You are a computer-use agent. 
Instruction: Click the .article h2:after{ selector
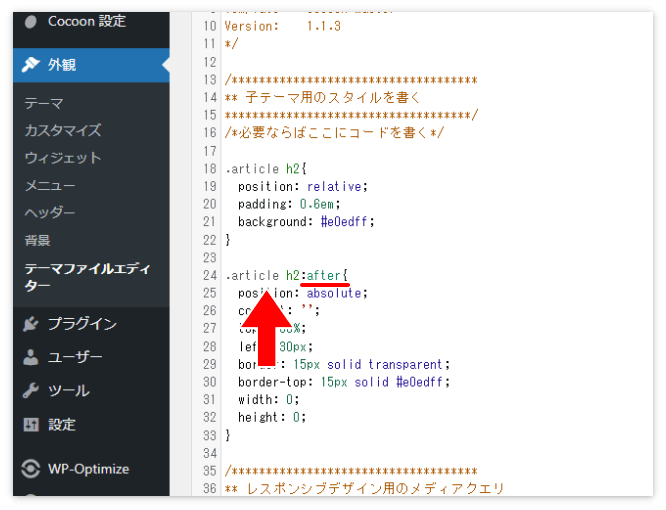point(287,276)
